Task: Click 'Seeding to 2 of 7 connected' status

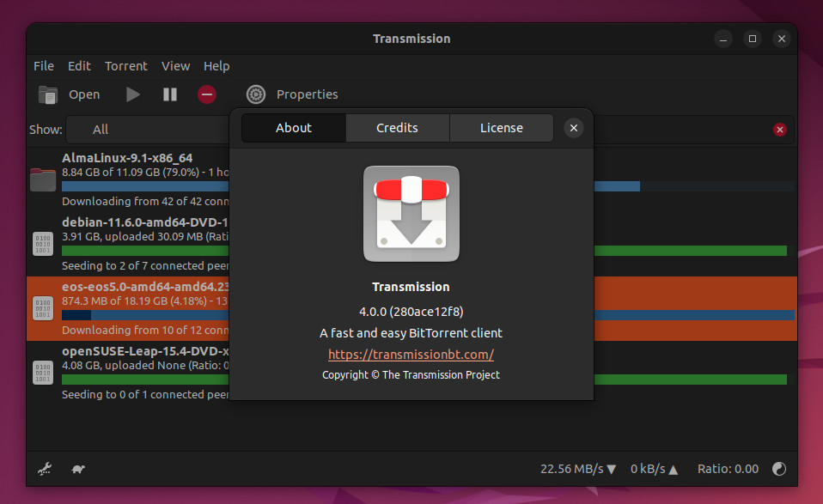Action: click(x=145, y=266)
